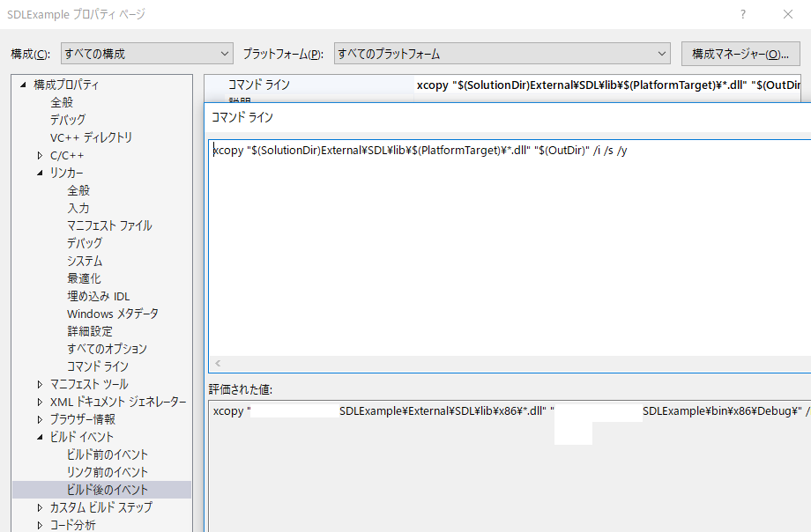Select カスタム ビルド ステップ item
811x532 pixels.
(x=101, y=507)
